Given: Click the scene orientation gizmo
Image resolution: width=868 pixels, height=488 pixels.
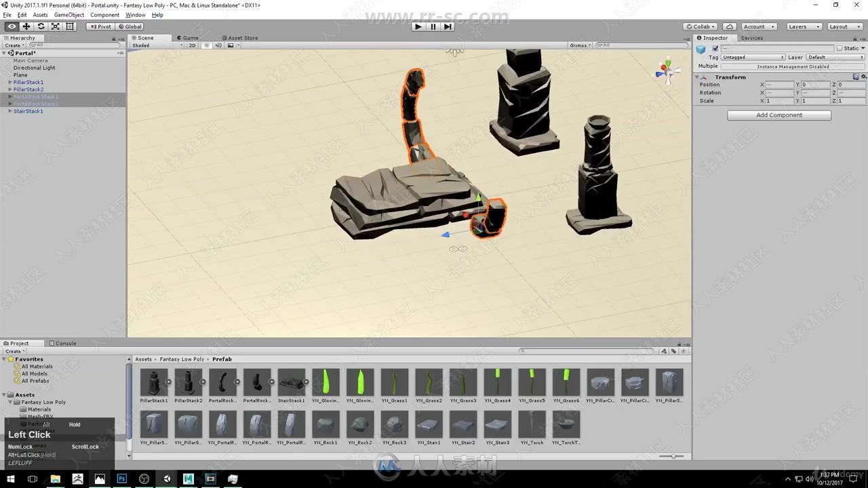Looking at the screenshot, I should pos(667,71).
